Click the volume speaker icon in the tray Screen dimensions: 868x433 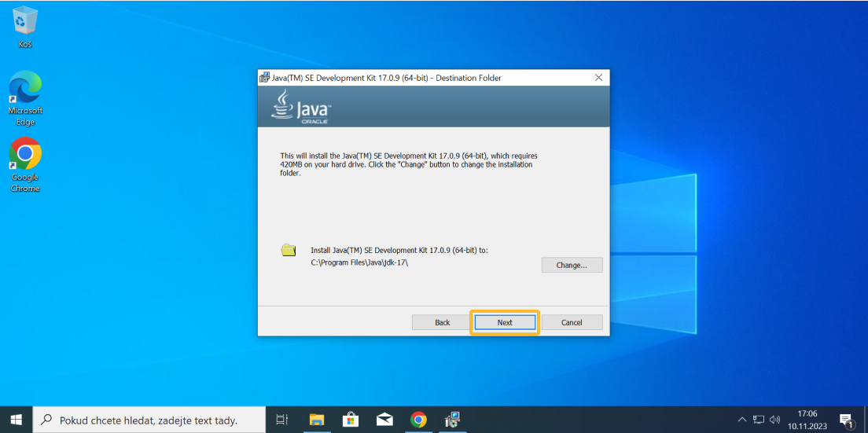tap(775, 420)
